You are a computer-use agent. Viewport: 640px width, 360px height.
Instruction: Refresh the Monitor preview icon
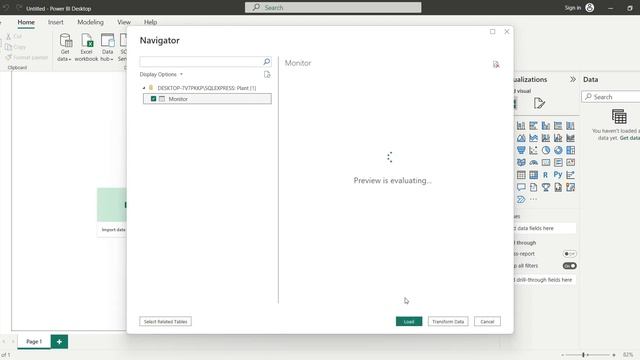point(496,64)
